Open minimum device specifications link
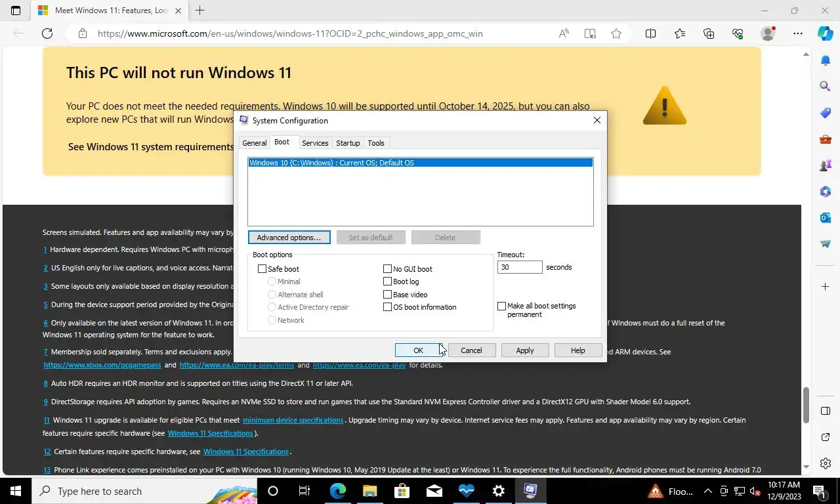This screenshot has height=504, width=840. tap(293, 420)
